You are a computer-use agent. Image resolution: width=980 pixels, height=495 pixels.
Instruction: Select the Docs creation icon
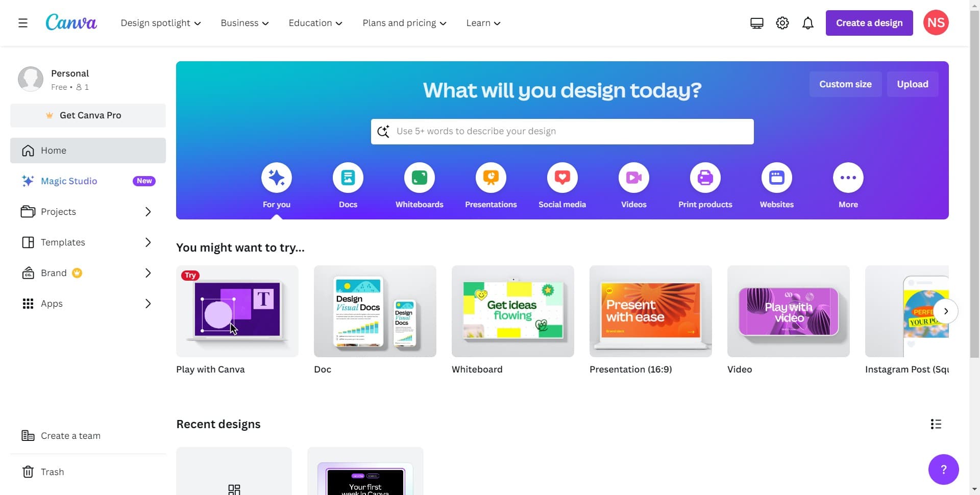point(348,177)
